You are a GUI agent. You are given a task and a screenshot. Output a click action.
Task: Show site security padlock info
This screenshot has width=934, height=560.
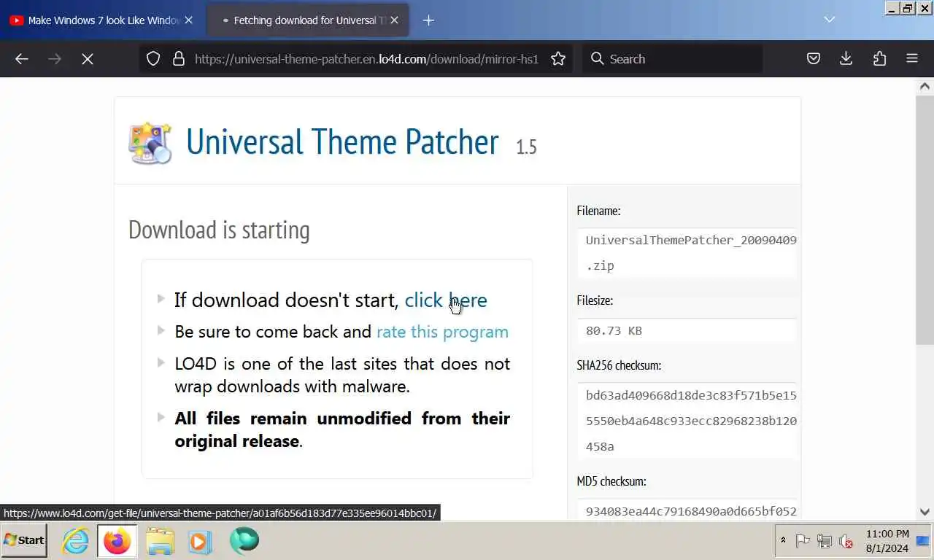pyautogui.click(x=179, y=59)
